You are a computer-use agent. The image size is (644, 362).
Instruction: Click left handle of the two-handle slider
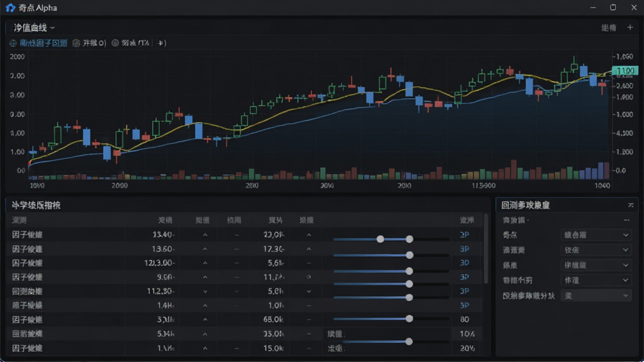[380, 239]
